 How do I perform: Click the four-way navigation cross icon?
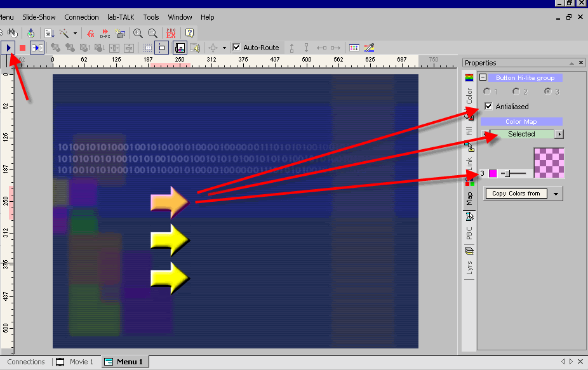(213, 48)
